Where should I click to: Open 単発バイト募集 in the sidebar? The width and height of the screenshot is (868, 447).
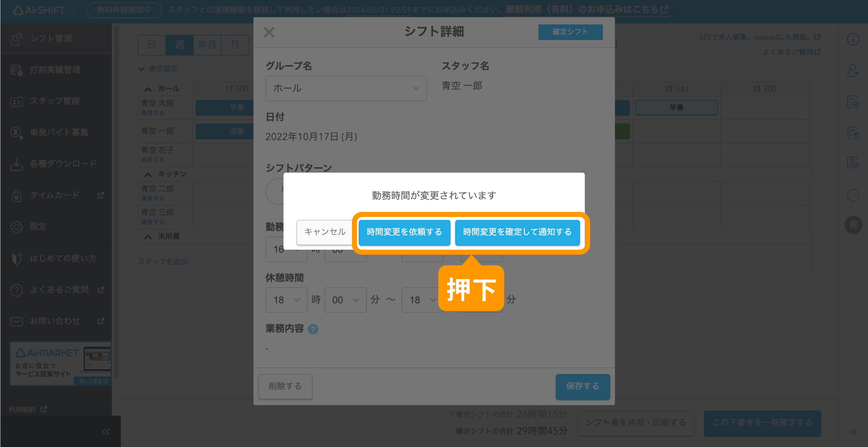(56, 132)
